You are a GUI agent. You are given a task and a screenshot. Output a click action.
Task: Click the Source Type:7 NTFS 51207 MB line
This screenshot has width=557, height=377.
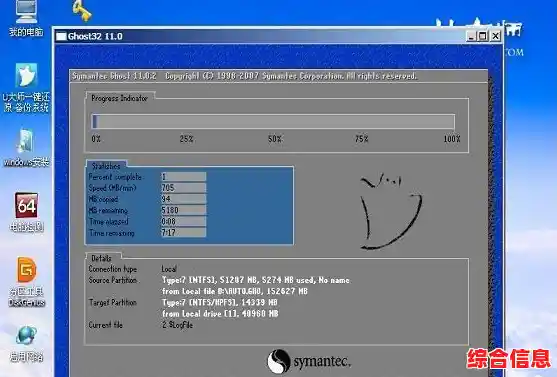coord(256,280)
